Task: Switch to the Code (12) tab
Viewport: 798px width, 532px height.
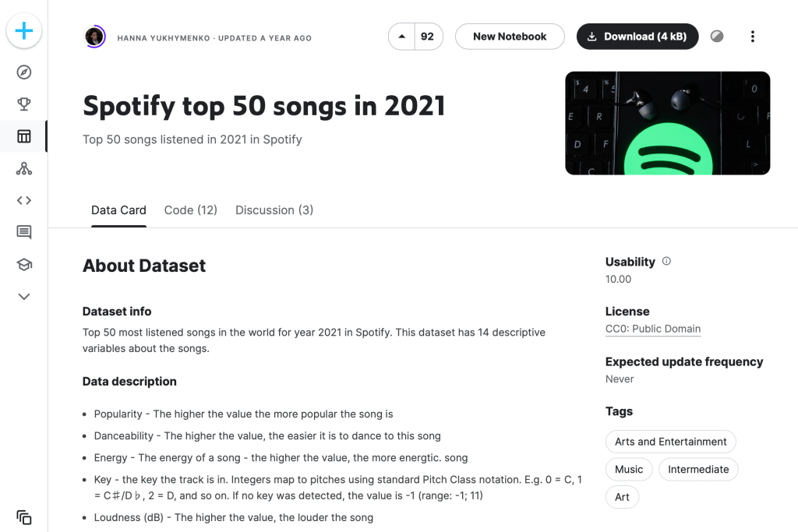Action: click(x=190, y=210)
